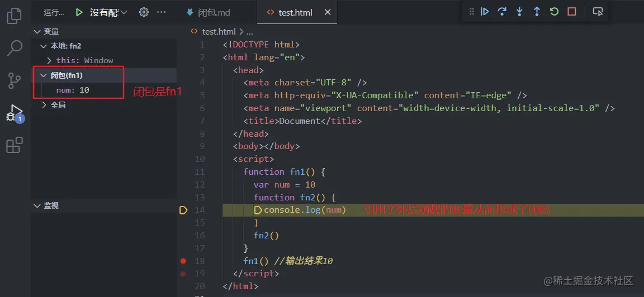This screenshot has height=297, width=644.
Task: Click line number 11
Action: point(200,172)
